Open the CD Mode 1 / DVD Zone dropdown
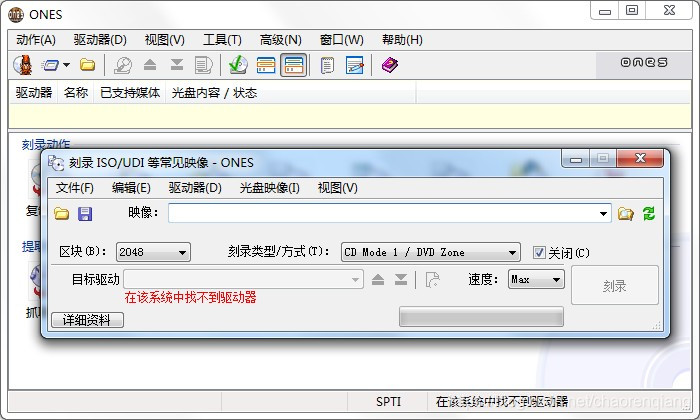Viewport: 700px width, 420px height. click(x=431, y=252)
